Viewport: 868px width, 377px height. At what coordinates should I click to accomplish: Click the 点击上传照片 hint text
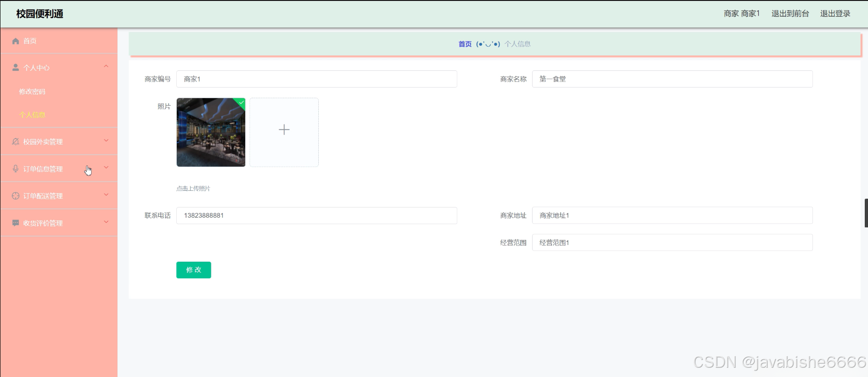pyautogui.click(x=193, y=188)
